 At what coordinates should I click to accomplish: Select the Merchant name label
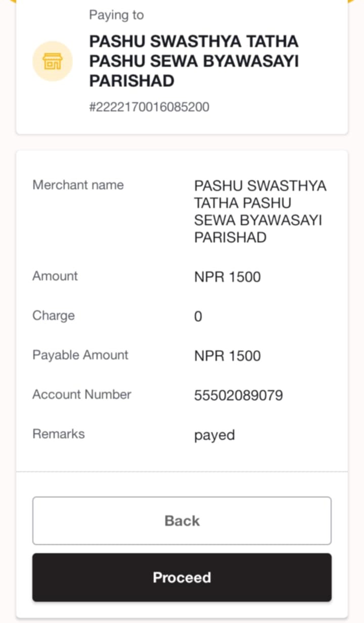(x=78, y=185)
